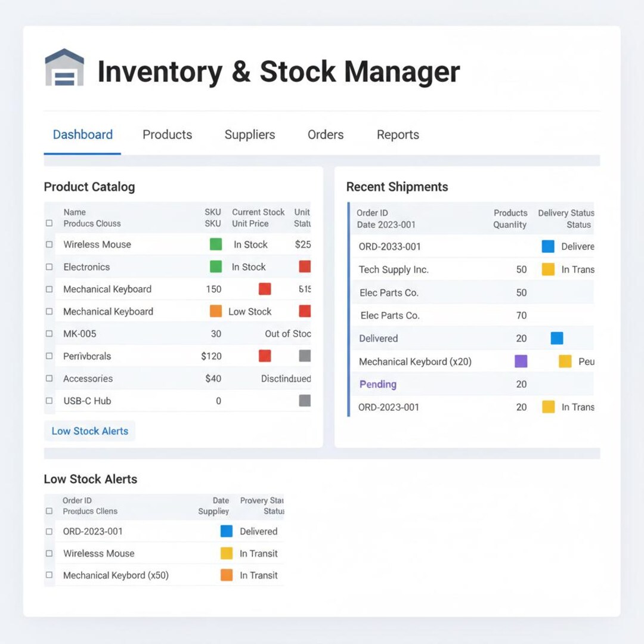Click the Accessories product name
The height and width of the screenshot is (644, 644).
(x=88, y=378)
